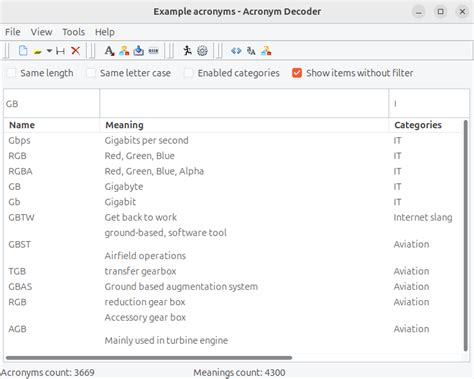Click the Airfield operations text
Image resolution: width=474 pixels, height=379 pixels.
(x=145, y=256)
